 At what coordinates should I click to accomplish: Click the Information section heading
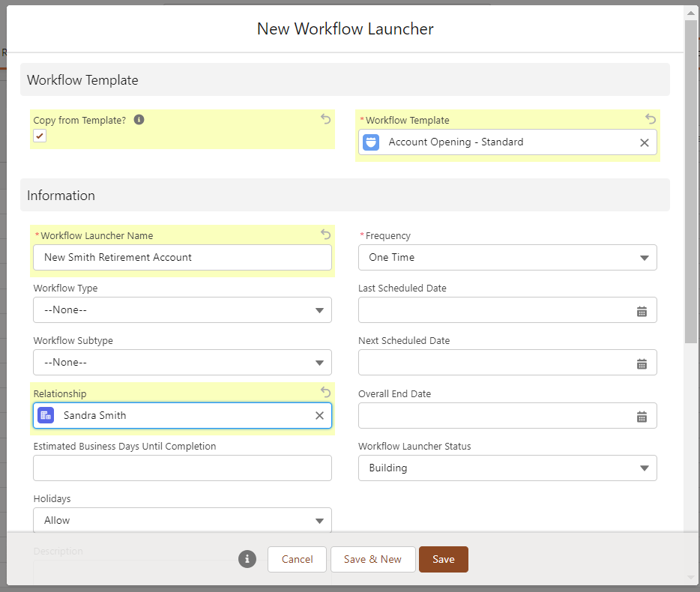click(61, 196)
